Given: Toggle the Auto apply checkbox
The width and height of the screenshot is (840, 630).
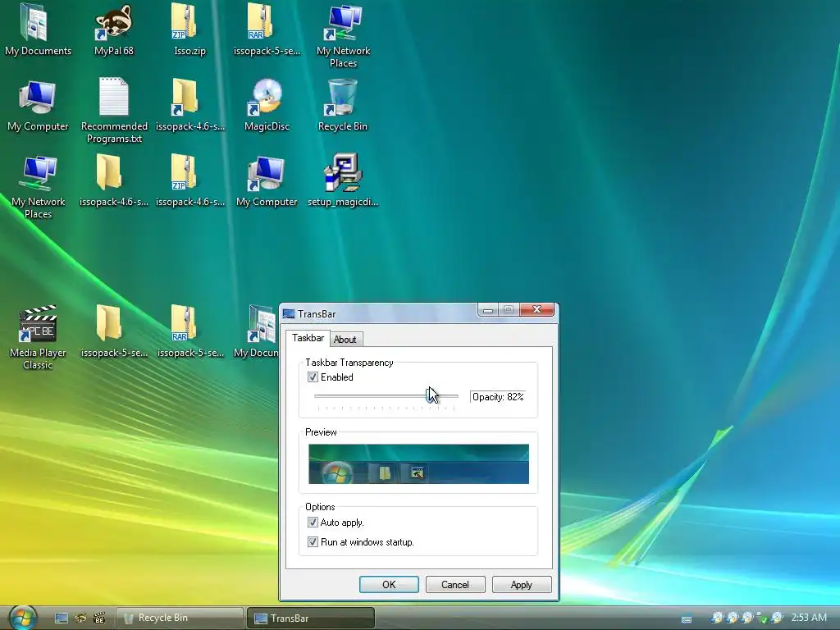Looking at the screenshot, I should tap(313, 522).
